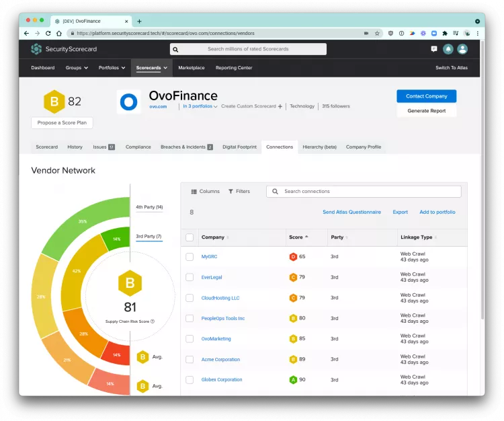
Task: Expand the 'In 3 portfolios' dropdown
Action: 200,106
